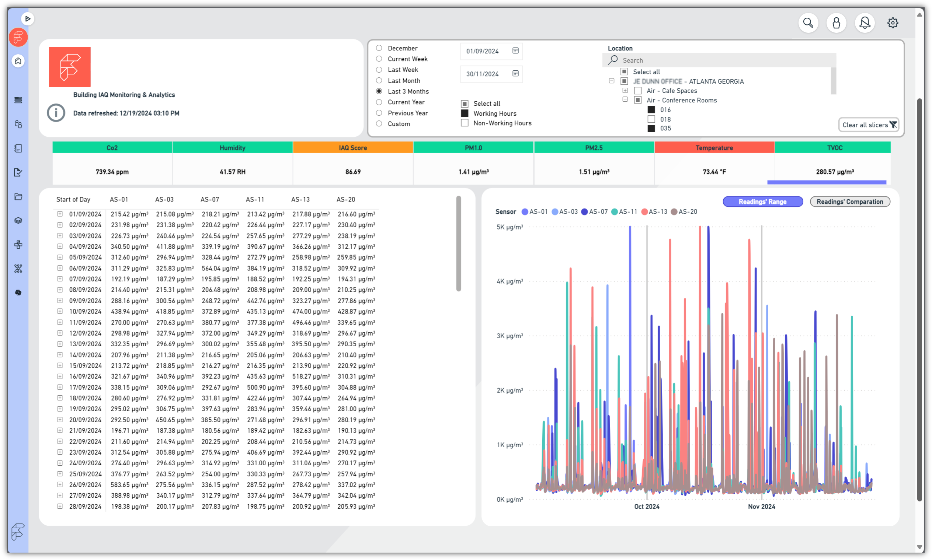Open the layers sidebar icon

(18, 220)
